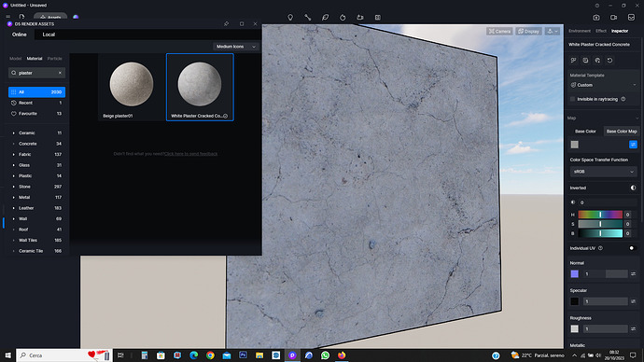This screenshot has height=362, width=644.
Task: Open the Effect tab
Action: click(x=601, y=31)
